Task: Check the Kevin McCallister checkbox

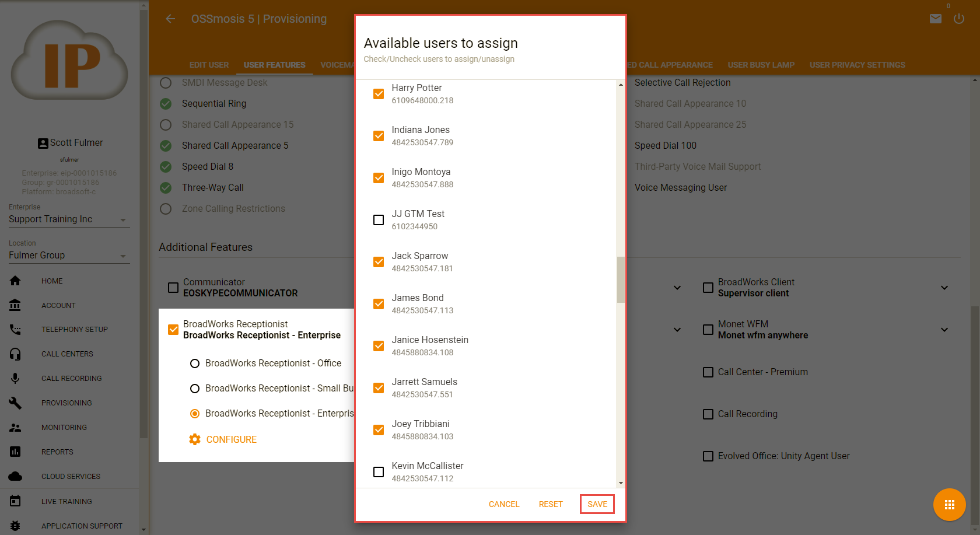Action: click(x=379, y=472)
